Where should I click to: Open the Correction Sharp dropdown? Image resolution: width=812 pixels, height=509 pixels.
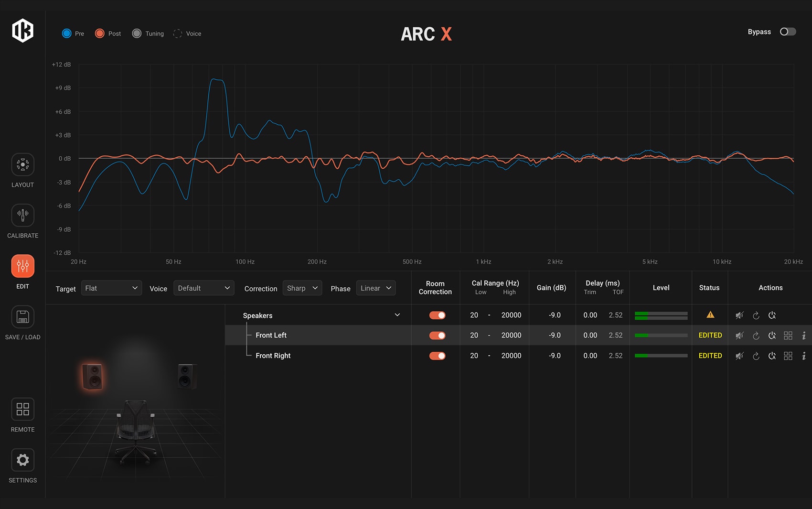pyautogui.click(x=302, y=288)
